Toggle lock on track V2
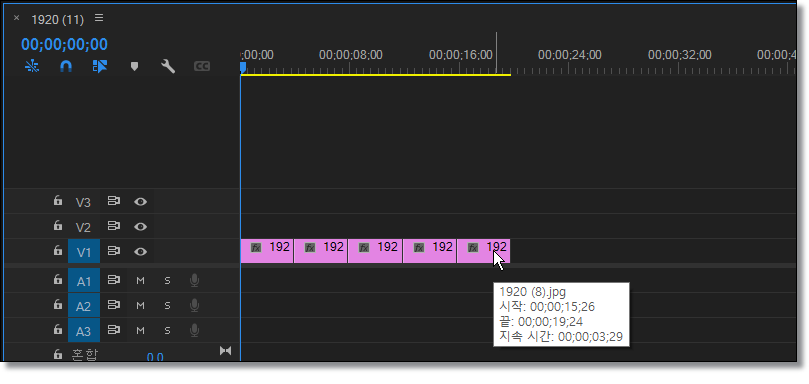809x384 pixels. [58, 226]
